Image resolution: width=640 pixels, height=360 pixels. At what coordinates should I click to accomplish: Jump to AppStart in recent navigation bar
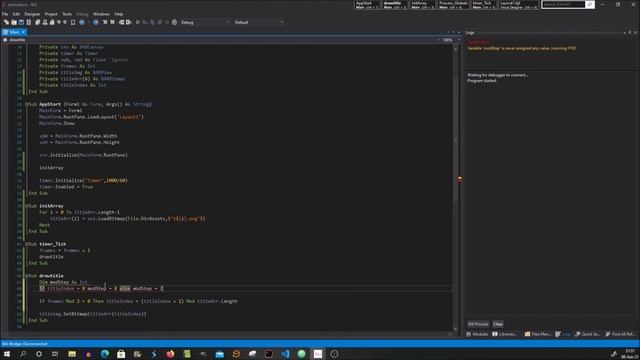pos(367,5)
